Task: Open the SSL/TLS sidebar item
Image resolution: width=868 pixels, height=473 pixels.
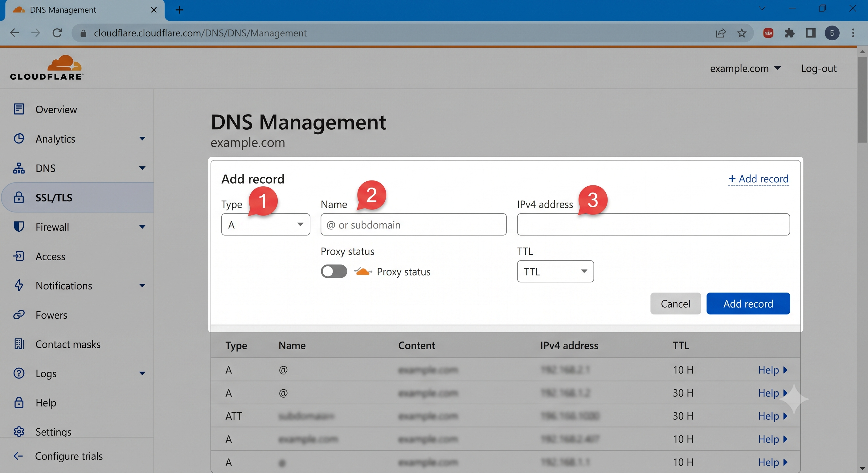Action: (78, 198)
